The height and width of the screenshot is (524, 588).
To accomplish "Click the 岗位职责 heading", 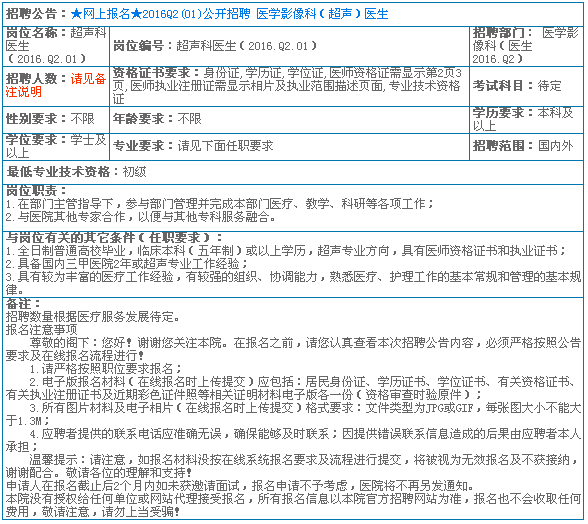I will (36, 191).
